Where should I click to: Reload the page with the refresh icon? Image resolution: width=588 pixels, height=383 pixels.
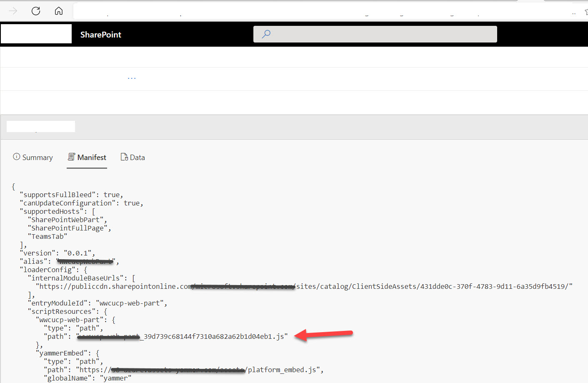[x=36, y=11]
